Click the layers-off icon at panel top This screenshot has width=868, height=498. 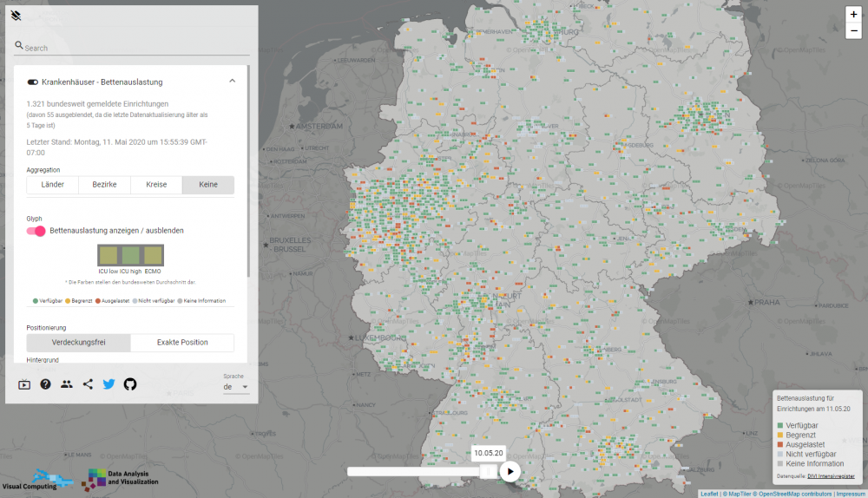[x=16, y=16]
